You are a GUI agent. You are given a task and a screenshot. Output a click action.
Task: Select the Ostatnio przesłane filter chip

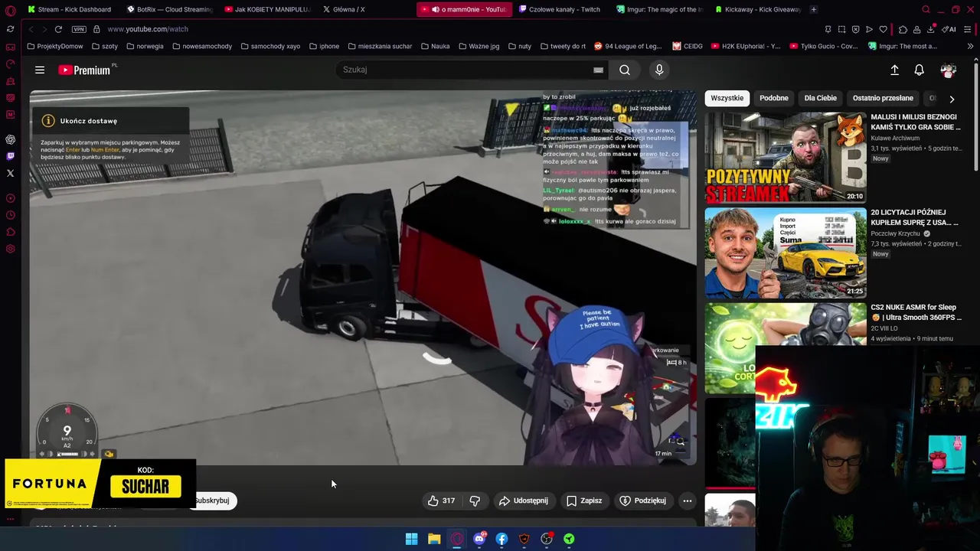[883, 98]
